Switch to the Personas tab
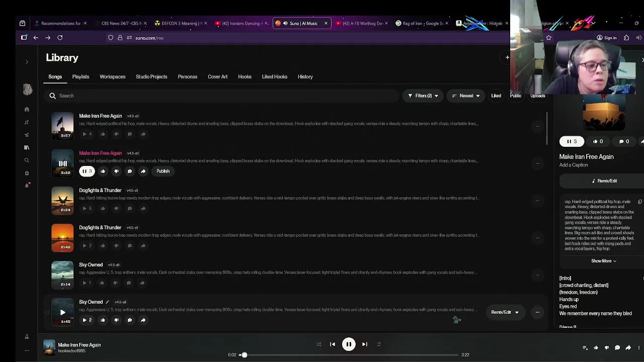 [187, 77]
